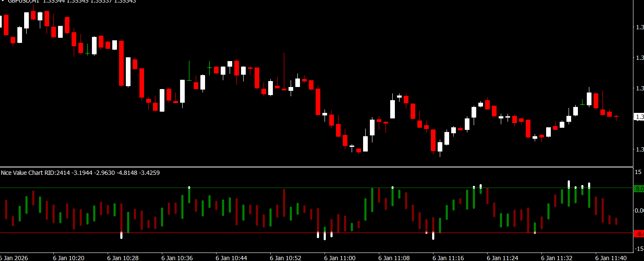This screenshot has height=261, width=644.
Task: Click the -15 value on indicator scale
Action: click(x=638, y=249)
